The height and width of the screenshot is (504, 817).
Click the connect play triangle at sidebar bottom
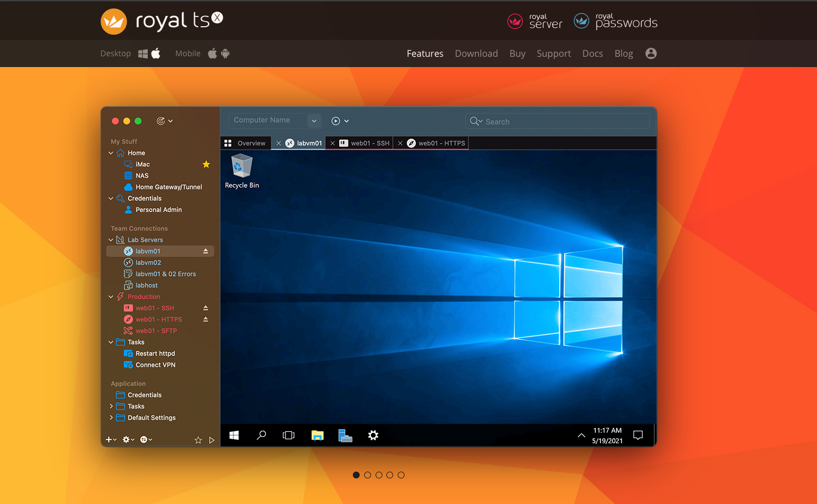[211, 440]
